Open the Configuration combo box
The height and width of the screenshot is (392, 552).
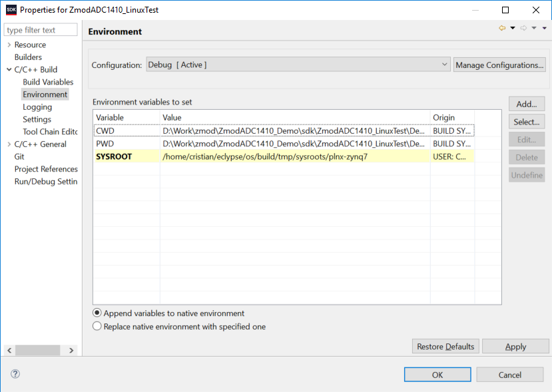[298, 65]
